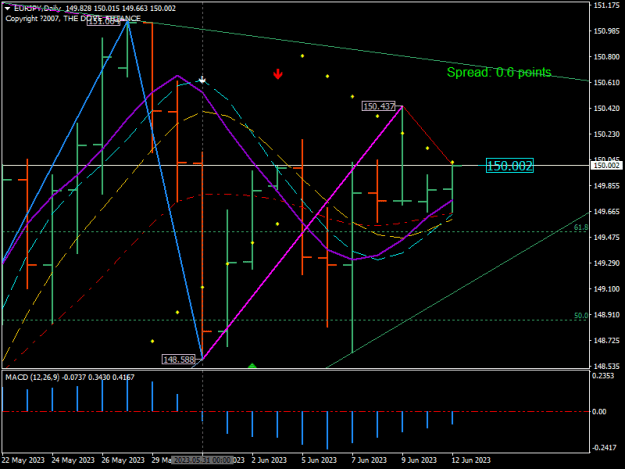The image size is (625, 469).
Task: Click -0.2417 on the MACD scale
Action: coord(604,448)
